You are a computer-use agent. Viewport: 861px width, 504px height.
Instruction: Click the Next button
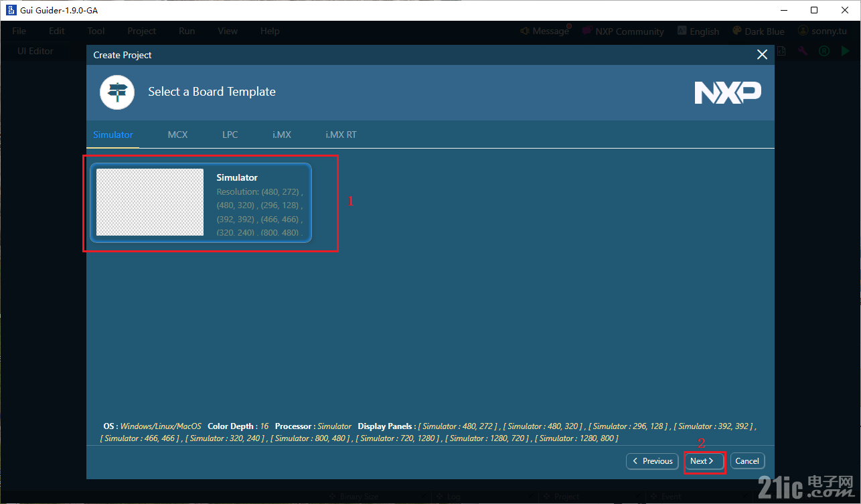[703, 461]
